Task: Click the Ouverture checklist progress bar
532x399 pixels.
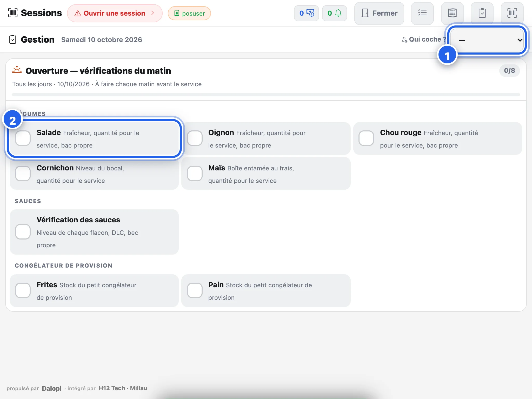Action: pyautogui.click(x=266, y=95)
